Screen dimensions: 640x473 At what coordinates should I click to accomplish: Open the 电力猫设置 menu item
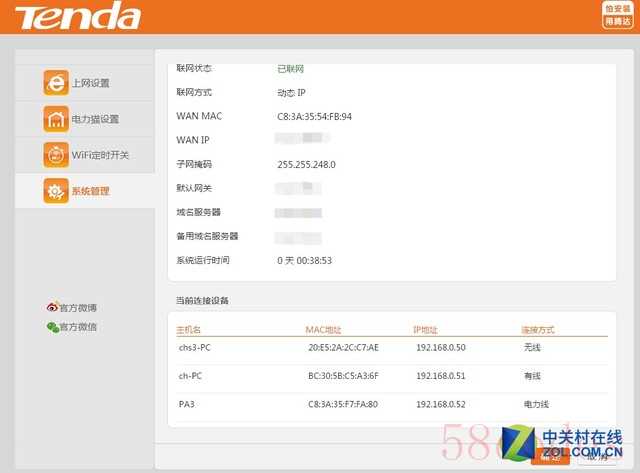pyautogui.click(x=95, y=119)
